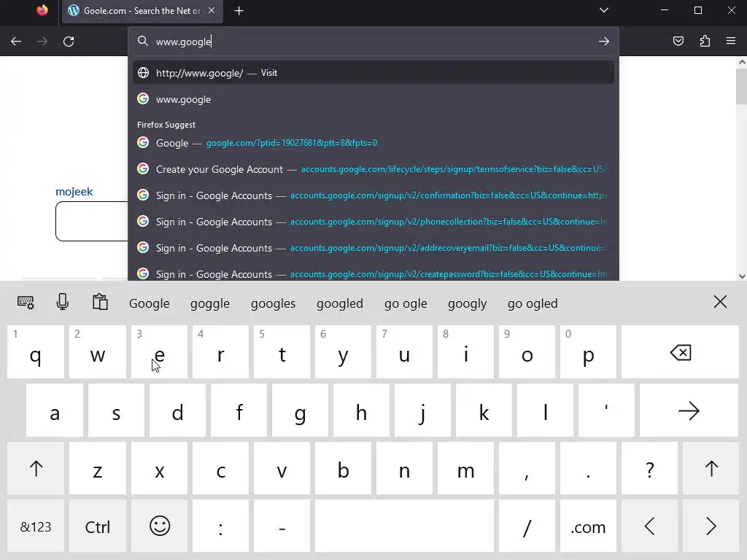
Task: Tap the backspace key
Action: click(680, 352)
